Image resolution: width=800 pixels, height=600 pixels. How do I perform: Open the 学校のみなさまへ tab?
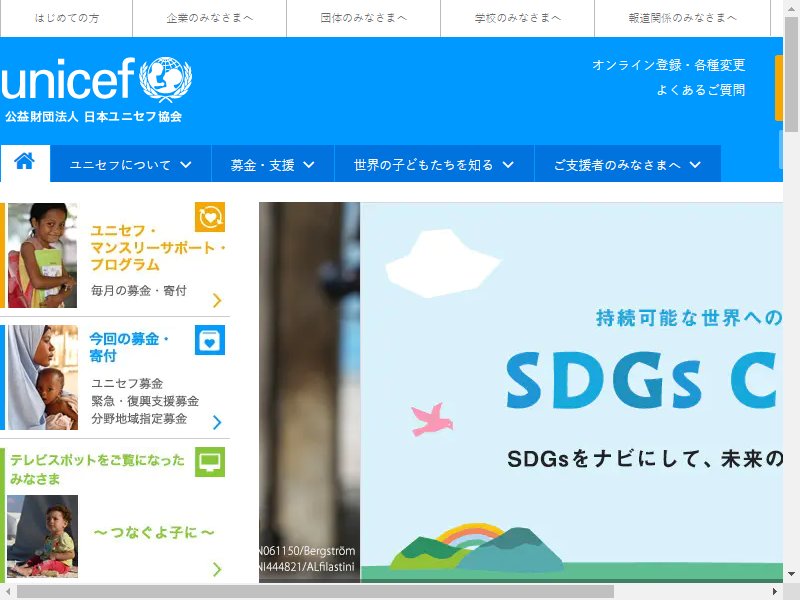518,18
